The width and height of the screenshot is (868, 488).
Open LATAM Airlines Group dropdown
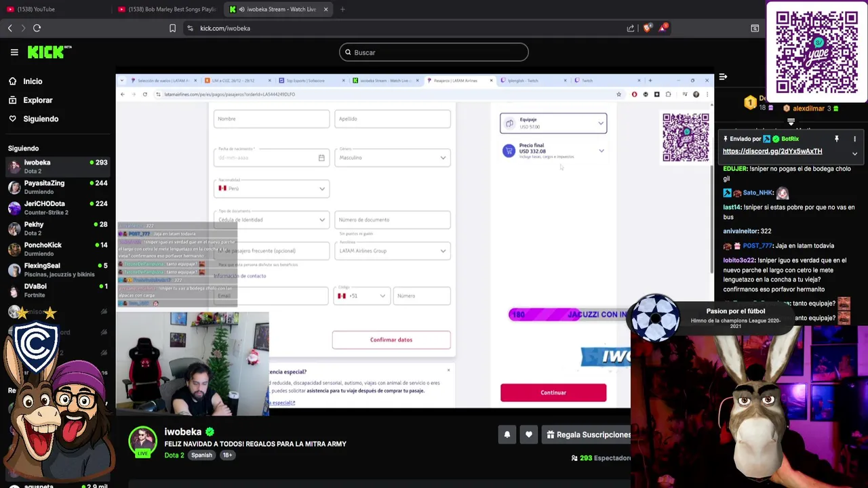coord(392,251)
